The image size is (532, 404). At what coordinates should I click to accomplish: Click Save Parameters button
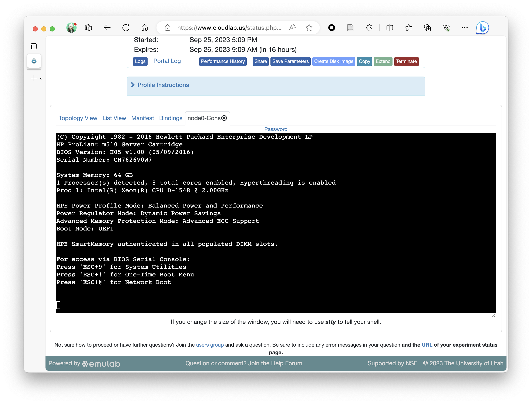290,61
